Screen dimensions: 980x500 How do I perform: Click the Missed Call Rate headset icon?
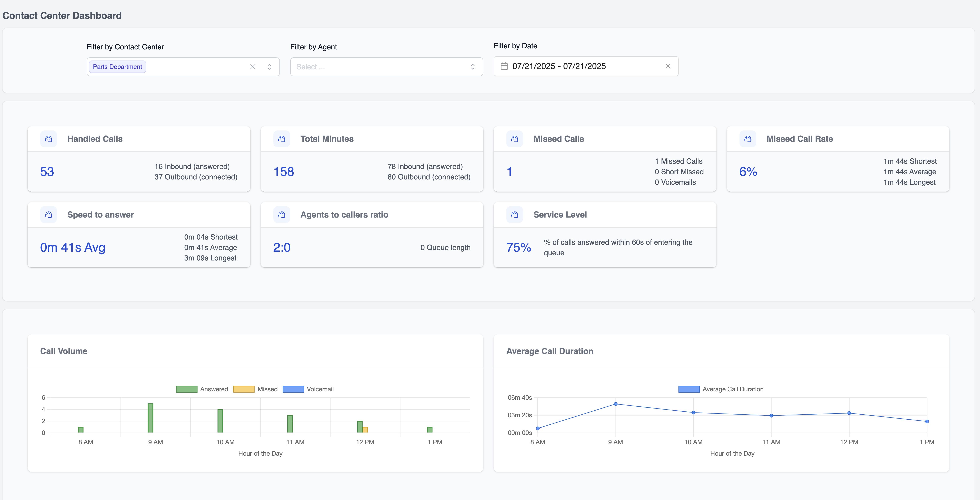[747, 139]
